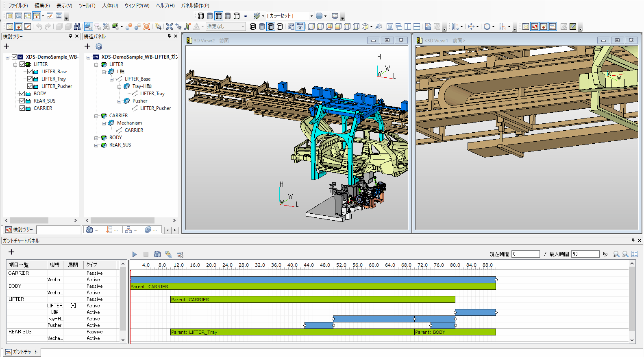Toggle the REAR_SUS visibility checkbox

[22, 101]
